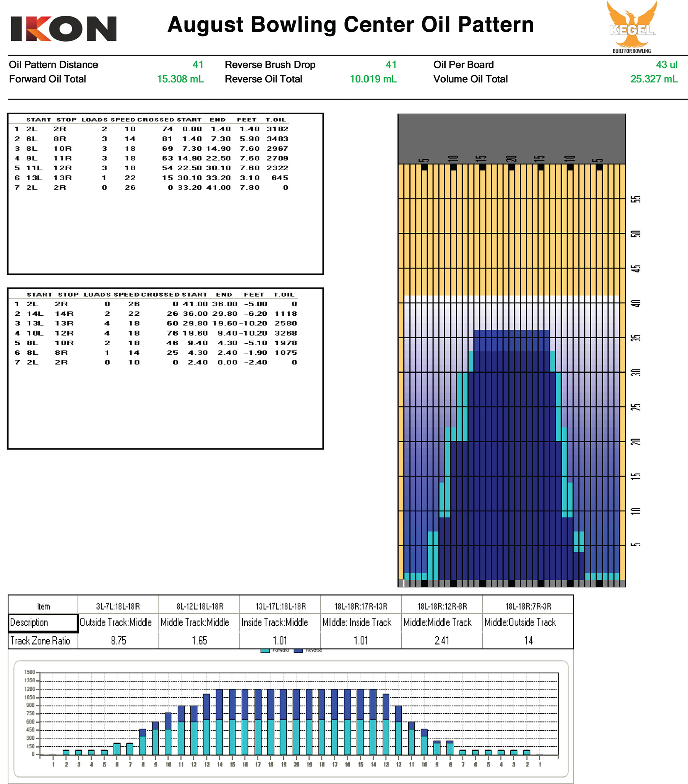Click the Oil Per Board value 43 ul
688x784 pixels.
[x=667, y=65]
